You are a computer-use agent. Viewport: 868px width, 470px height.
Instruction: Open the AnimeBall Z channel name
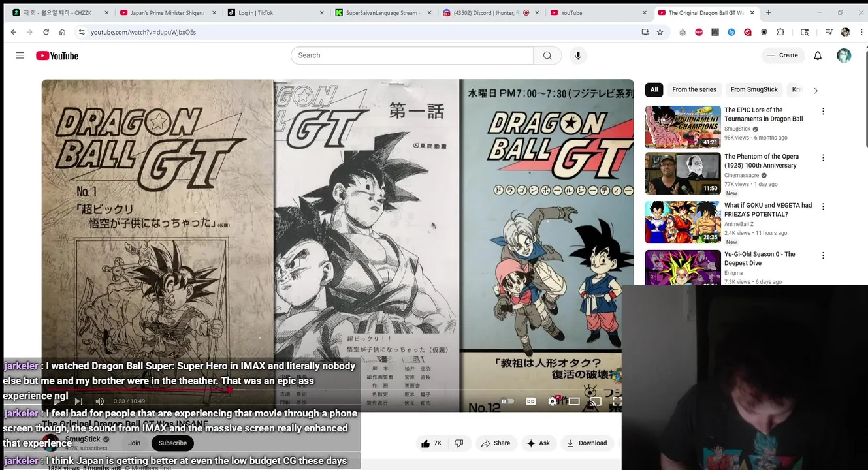click(739, 224)
